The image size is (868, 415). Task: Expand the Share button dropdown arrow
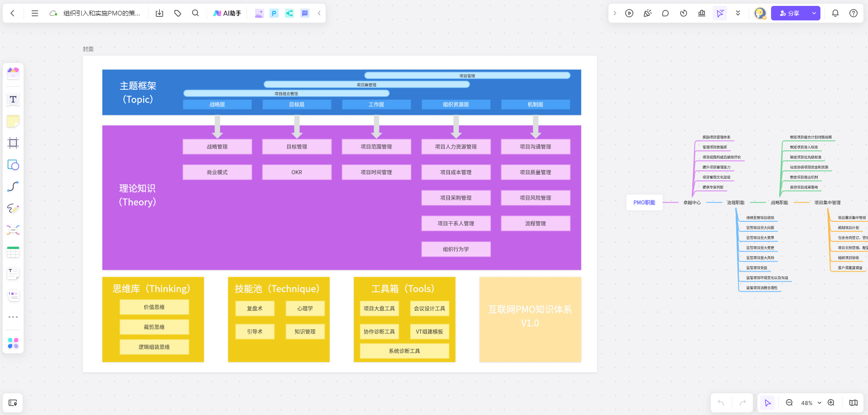(814, 13)
